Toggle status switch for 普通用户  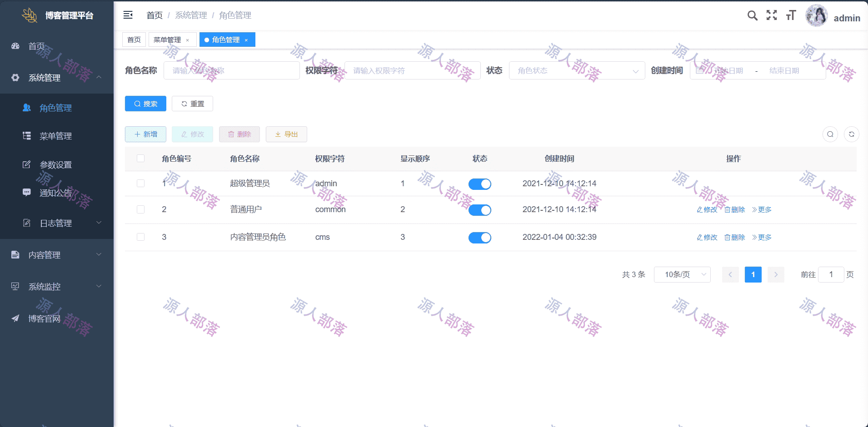point(480,210)
